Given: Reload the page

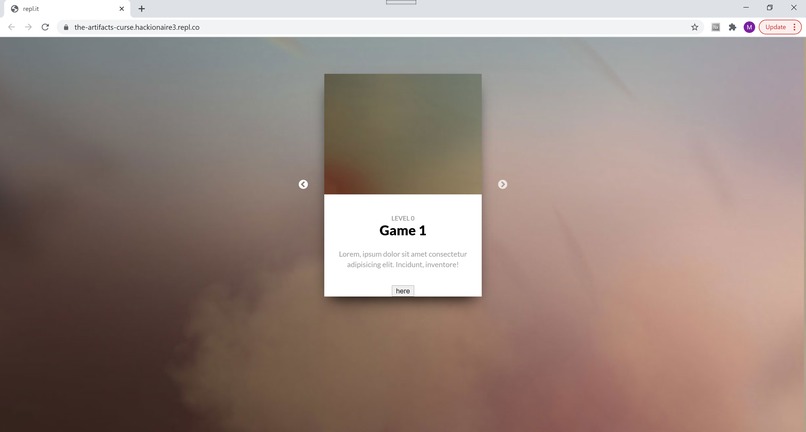Looking at the screenshot, I should [x=45, y=27].
